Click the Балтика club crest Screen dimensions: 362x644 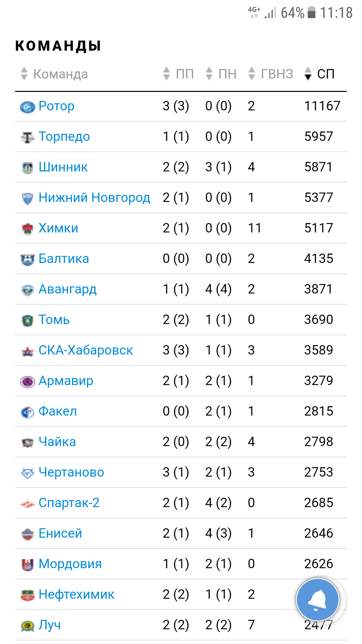[27, 259]
